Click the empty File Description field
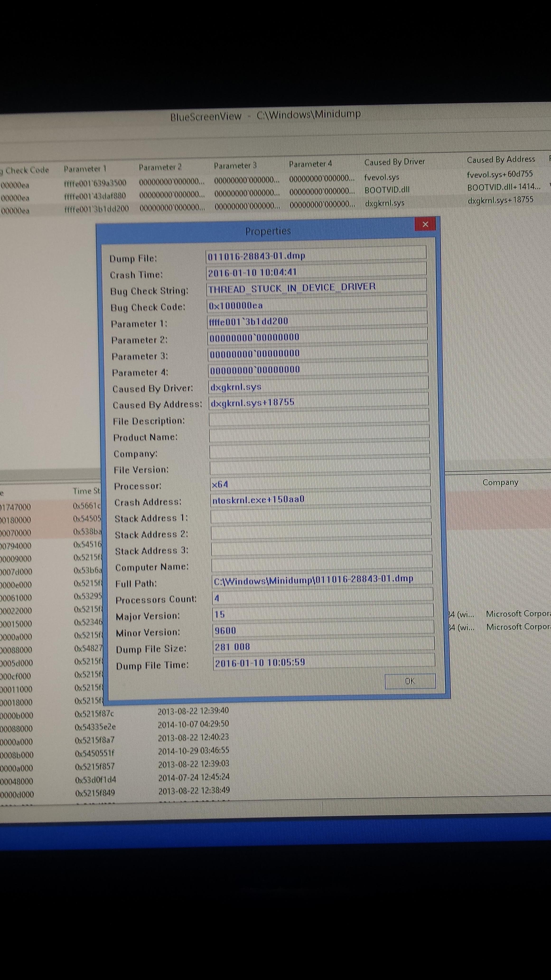 [319, 418]
